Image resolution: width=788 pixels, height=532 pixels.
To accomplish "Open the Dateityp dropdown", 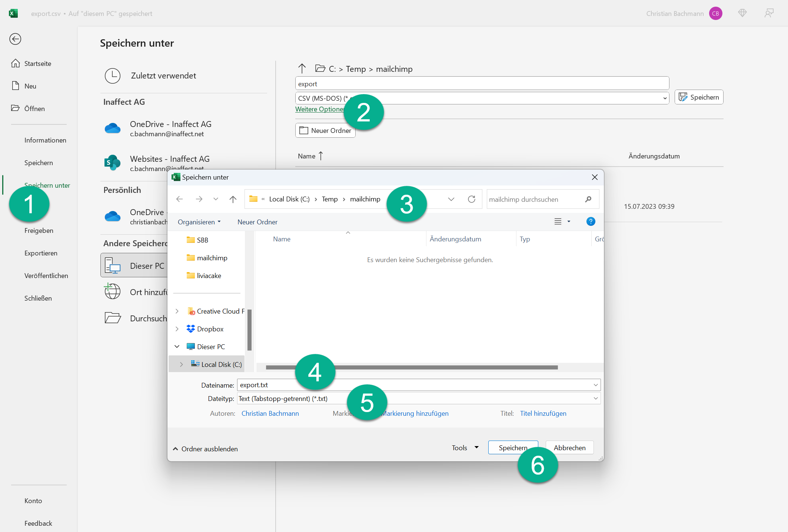I will (595, 398).
